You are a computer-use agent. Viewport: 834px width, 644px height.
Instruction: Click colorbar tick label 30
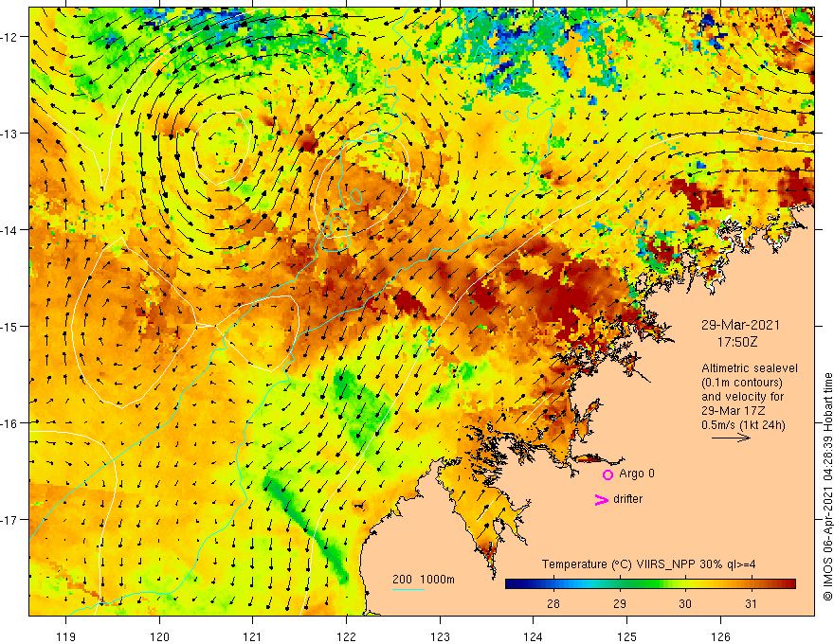[x=685, y=604]
